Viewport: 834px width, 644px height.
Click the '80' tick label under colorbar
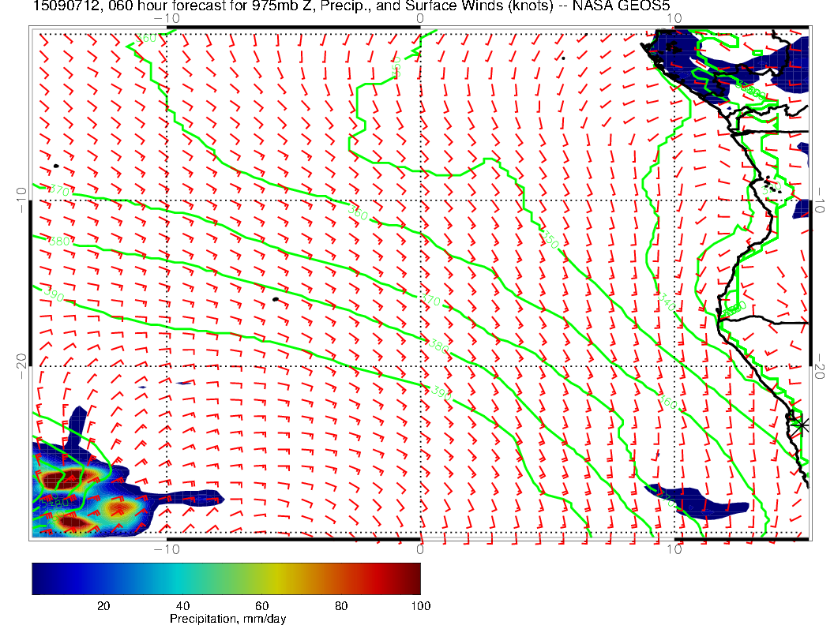point(341,606)
